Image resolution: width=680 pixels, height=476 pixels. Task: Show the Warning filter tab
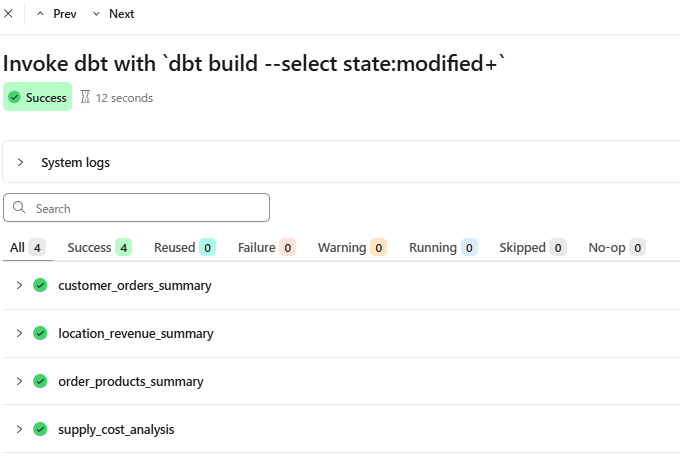[352, 247]
